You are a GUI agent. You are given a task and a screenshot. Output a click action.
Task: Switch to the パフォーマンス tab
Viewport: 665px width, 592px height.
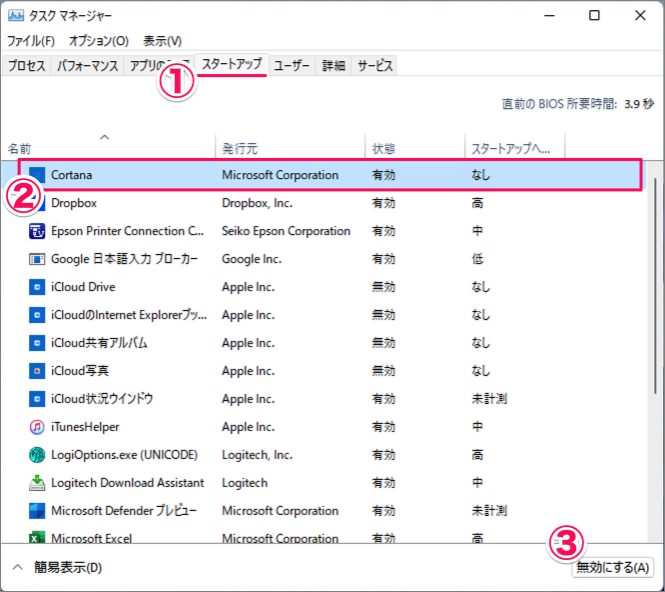point(87,66)
